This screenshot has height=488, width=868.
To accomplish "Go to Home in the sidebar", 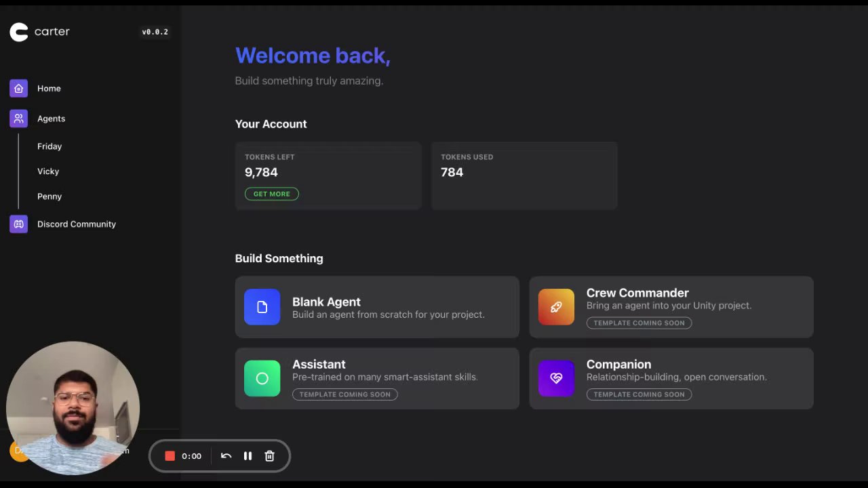I will [x=49, y=89].
